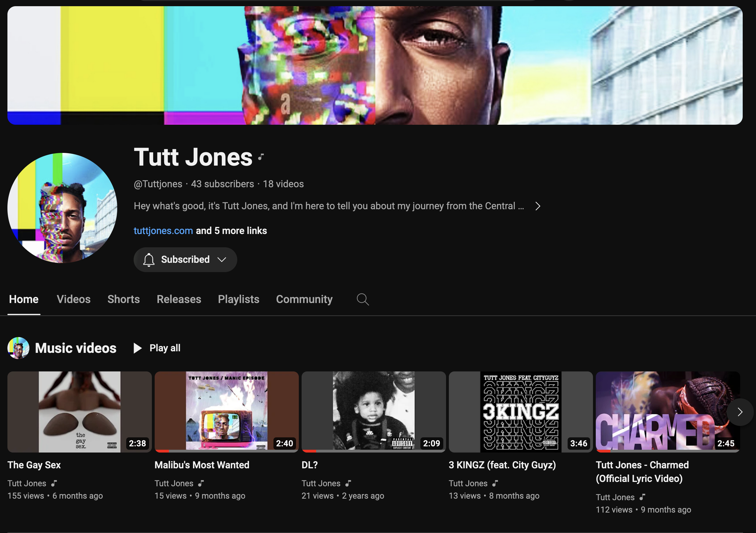This screenshot has width=756, height=533.
Task: Toggle the Subscribed button
Action: click(x=185, y=260)
